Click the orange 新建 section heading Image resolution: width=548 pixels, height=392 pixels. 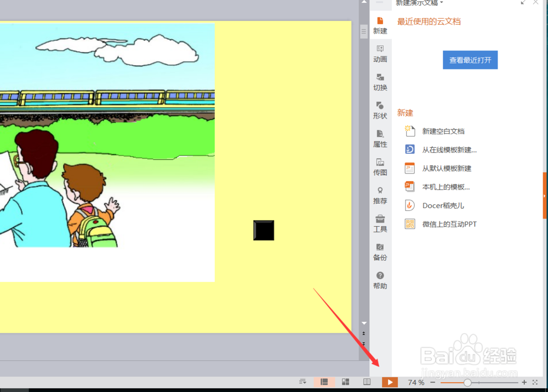pyautogui.click(x=405, y=113)
